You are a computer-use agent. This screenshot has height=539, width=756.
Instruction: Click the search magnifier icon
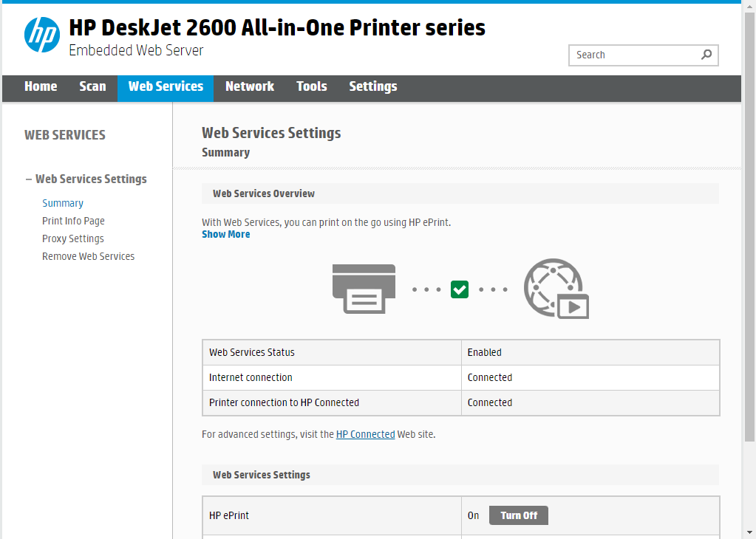pyautogui.click(x=706, y=55)
